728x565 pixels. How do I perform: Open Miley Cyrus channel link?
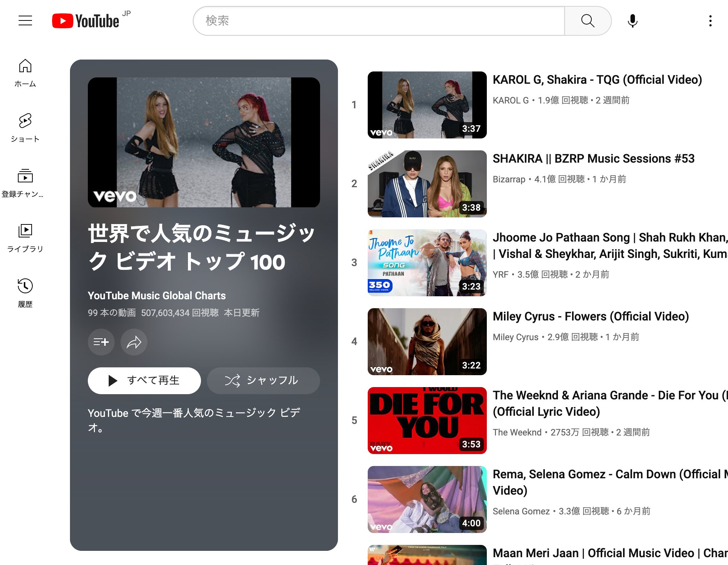coord(515,337)
